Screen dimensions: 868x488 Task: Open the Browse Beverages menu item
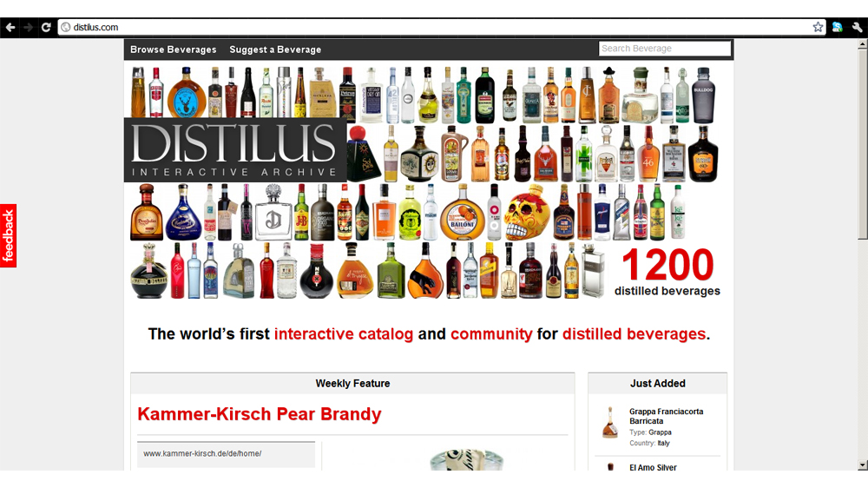point(173,49)
